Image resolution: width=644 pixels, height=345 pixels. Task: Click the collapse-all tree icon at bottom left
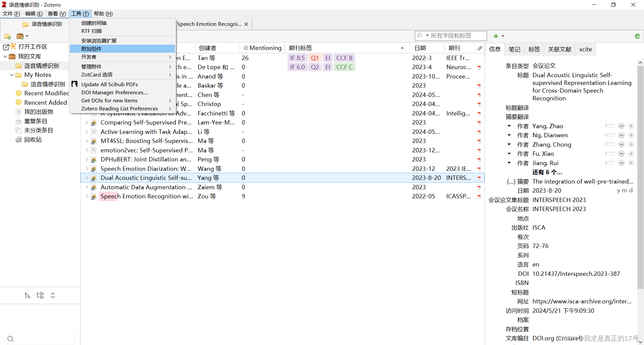click(28, 295)
